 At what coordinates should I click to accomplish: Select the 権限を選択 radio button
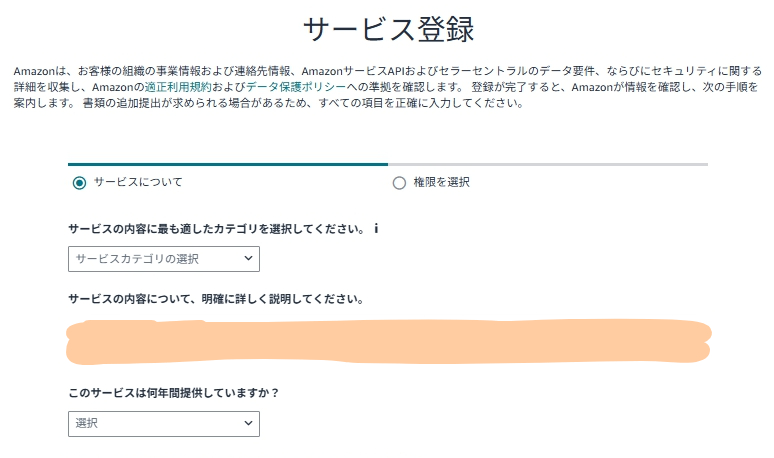399,183
